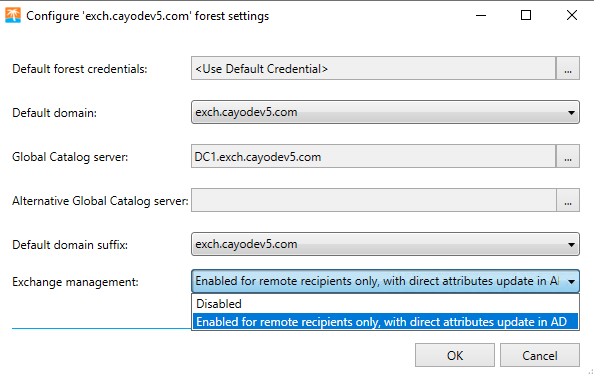
Task: Minimize the forest settings dialog
Action: [481, 16]
